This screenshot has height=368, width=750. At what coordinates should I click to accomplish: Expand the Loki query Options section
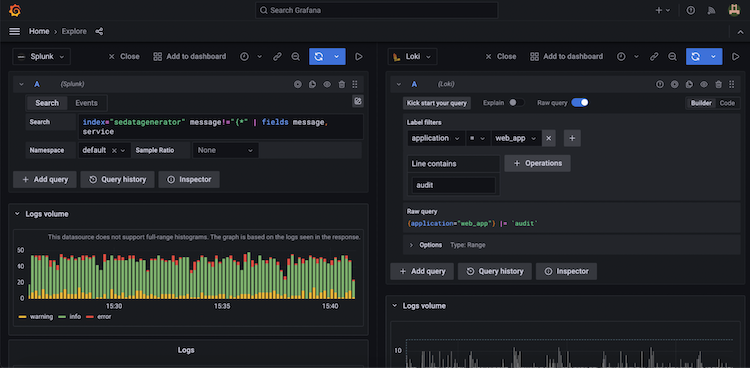pyautogui.click(x=411, y=245)
